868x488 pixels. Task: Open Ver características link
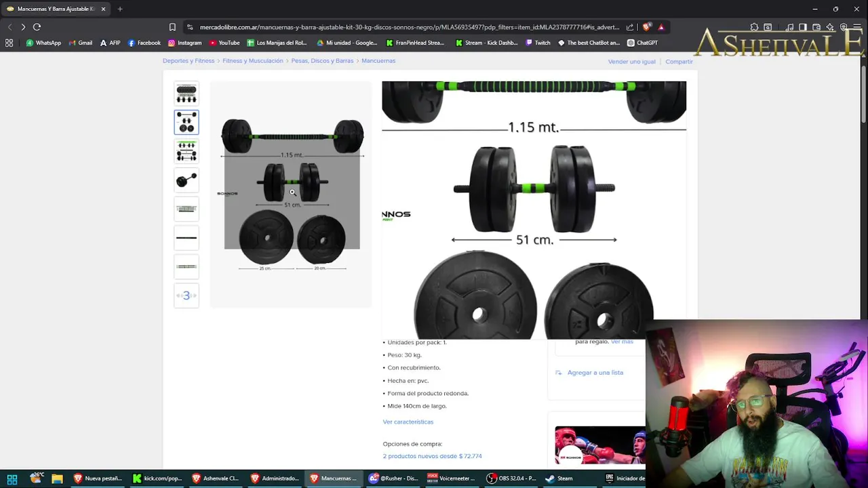408,422
